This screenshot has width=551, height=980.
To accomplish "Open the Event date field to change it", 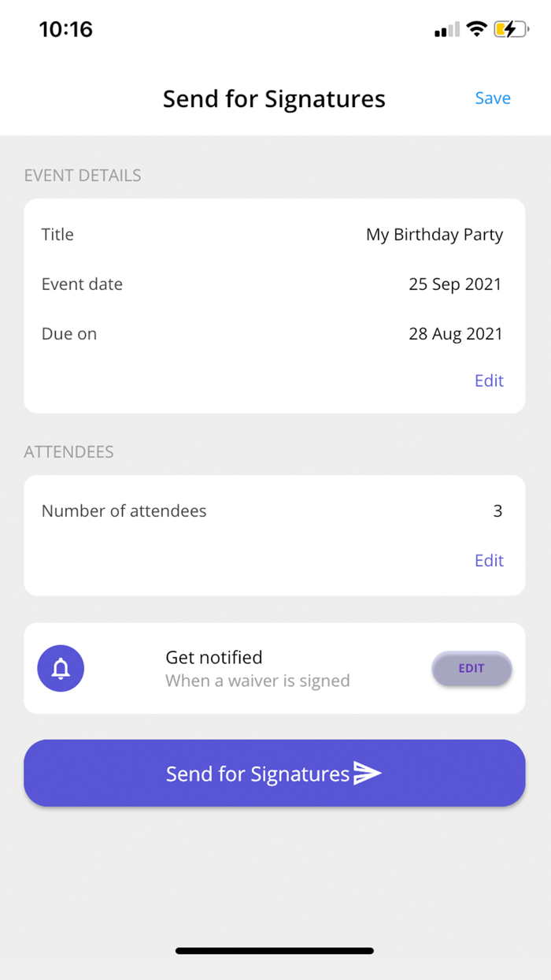I will click(x=455, y=284).
